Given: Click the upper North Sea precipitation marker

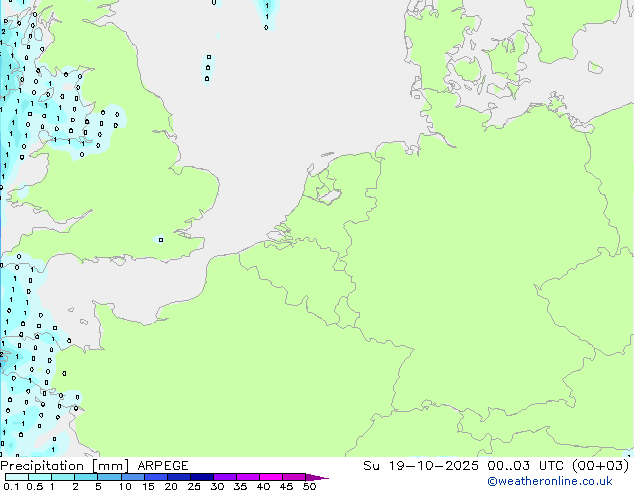Looking at the screenshot, I should [x=209, y=58].
